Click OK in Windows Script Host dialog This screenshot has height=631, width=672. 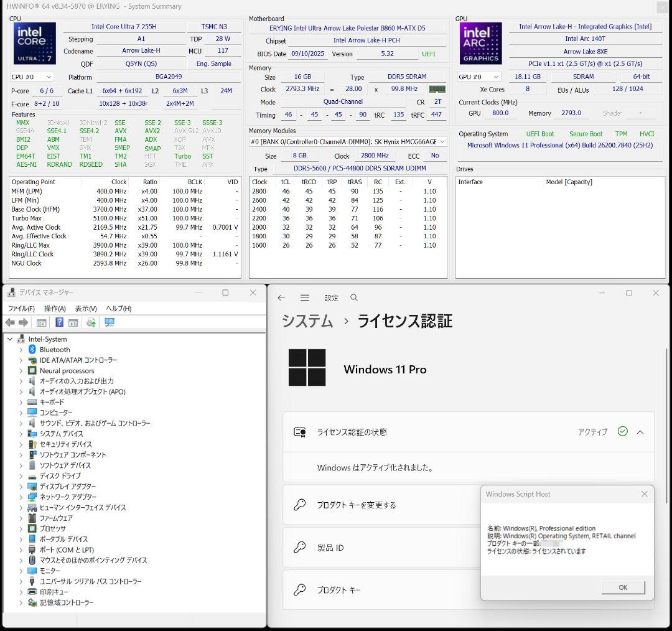coord(623,587)
